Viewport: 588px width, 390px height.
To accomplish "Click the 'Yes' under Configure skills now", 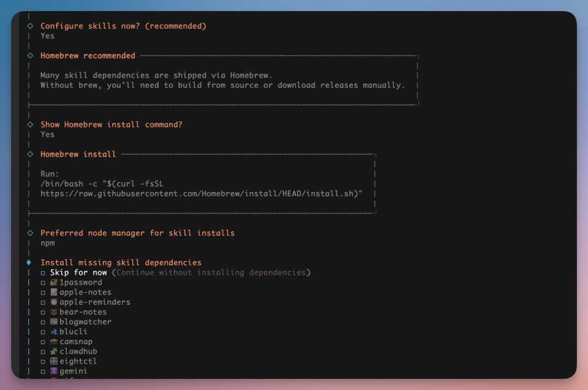I will 48,36.
